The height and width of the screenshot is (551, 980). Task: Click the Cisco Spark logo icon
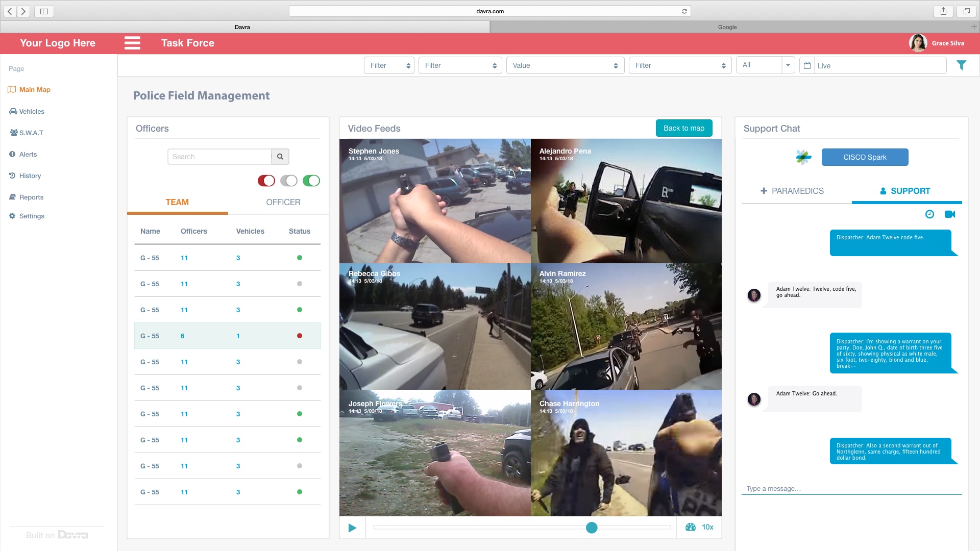803,157
